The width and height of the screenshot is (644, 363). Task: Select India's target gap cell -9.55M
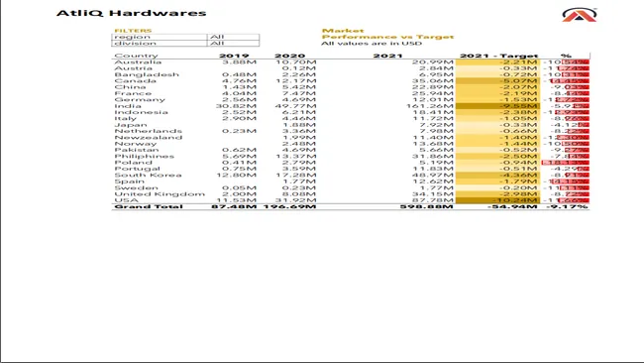pyautogui.click(x=497, y=106)
